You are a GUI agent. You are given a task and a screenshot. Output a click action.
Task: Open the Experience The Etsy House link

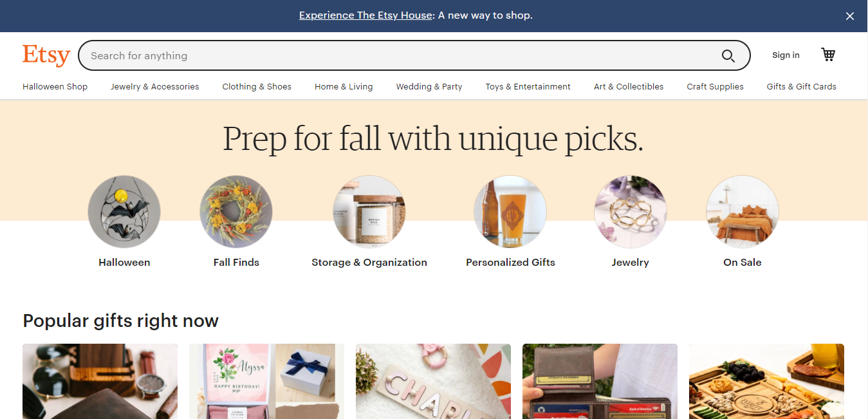(x=365, y=15)
